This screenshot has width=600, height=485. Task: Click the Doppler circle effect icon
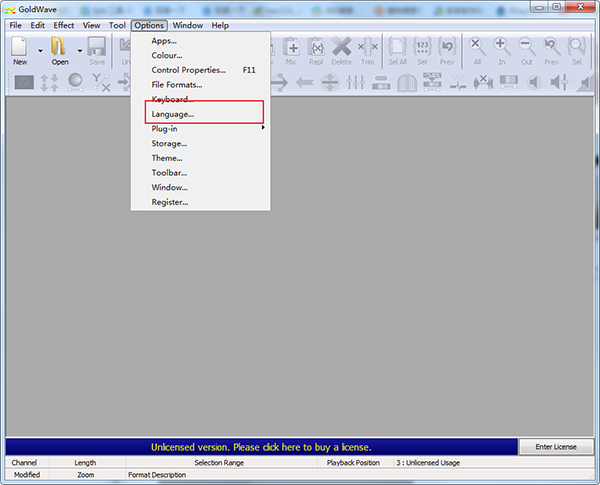(x=75, y=82)
